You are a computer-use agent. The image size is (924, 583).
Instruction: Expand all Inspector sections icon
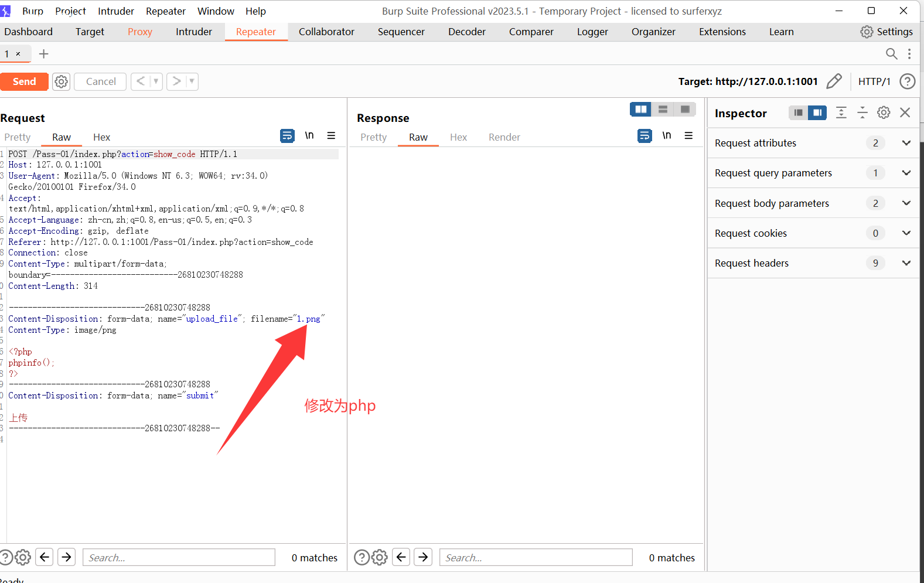tap(841, 112)
